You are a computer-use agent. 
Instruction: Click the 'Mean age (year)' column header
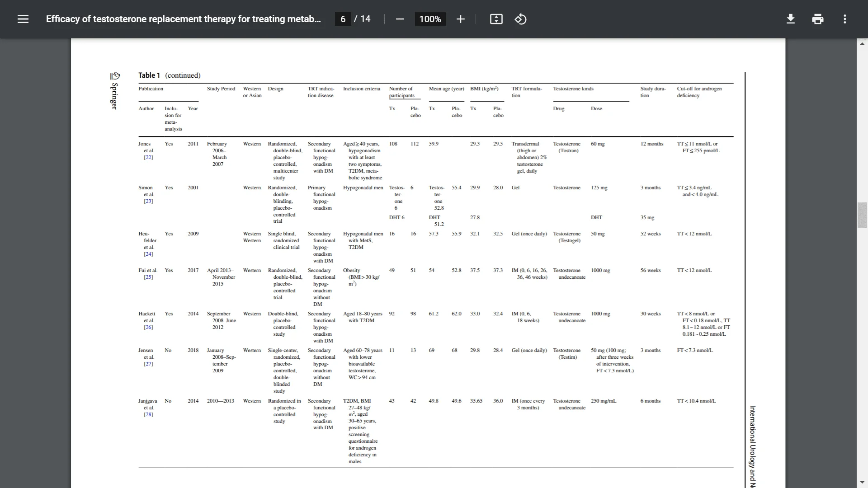[x=446, y=89]
